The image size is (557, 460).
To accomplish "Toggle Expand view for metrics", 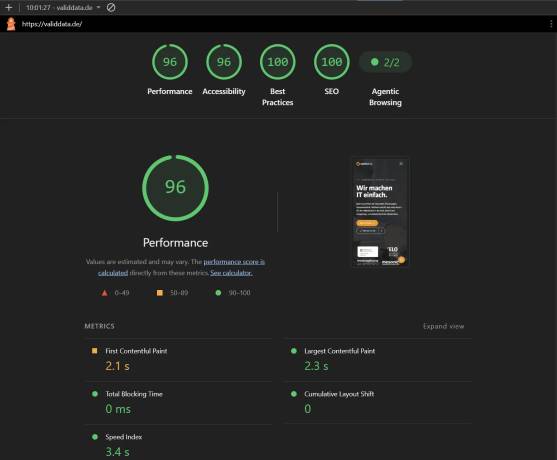I will [443, 326].
